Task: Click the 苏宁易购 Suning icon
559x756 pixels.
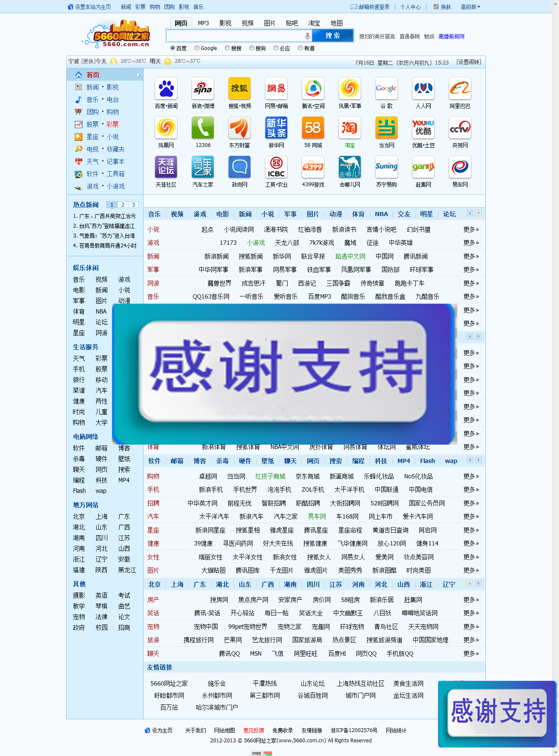Action: (x=387, y=167)
